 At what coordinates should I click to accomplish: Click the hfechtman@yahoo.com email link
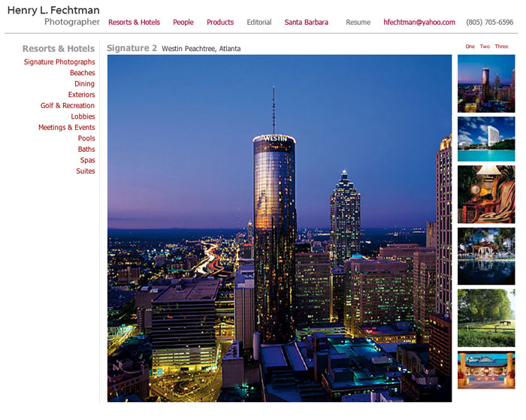click(x=419, y=23)
